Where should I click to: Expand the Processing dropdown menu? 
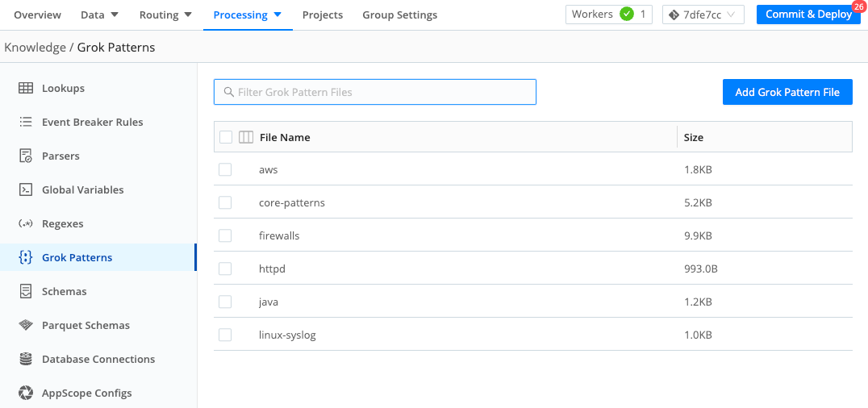(248, 15)
